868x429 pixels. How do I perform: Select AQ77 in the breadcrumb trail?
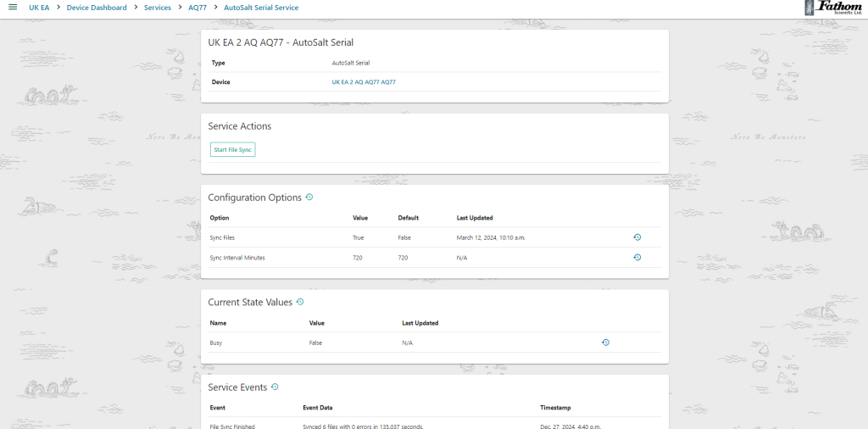tap(197, 8)
